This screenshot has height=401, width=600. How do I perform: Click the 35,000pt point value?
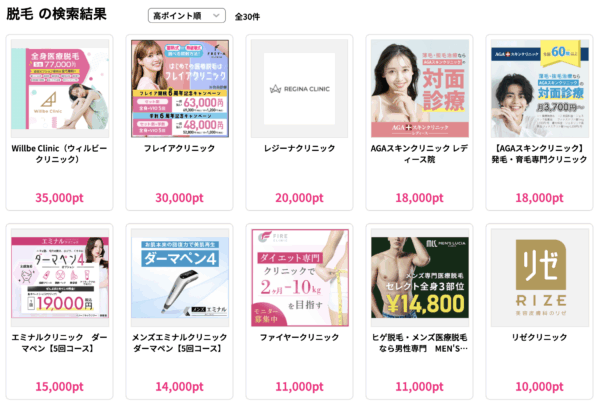[59, 198]
